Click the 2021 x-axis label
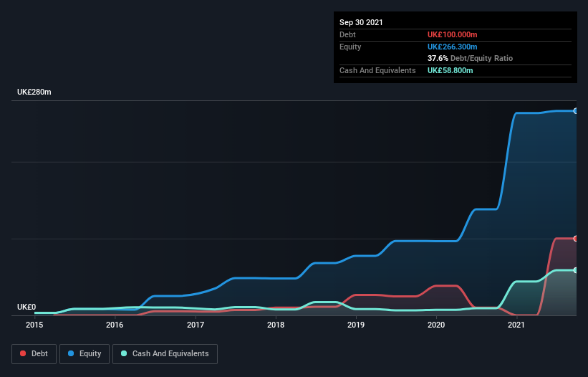Image resolution: width=588 pixels, height=377 pixels. 516,325
